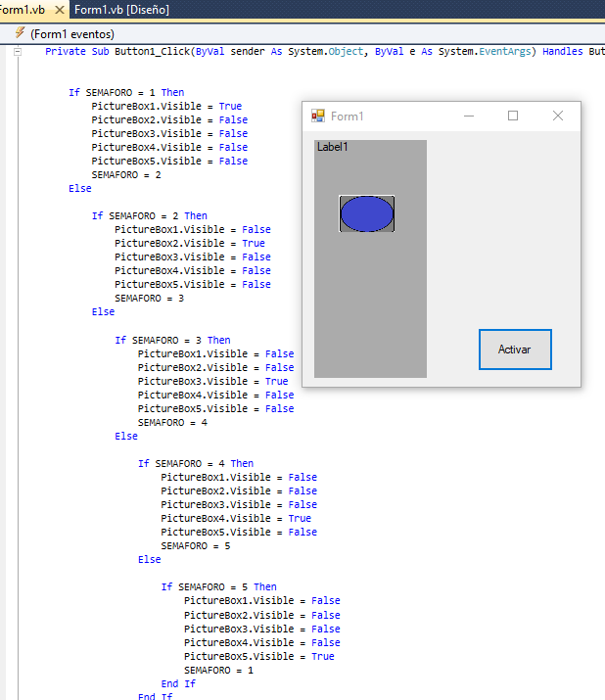Maximize the Form1 window
This screenshot has width=605, height=700.
coord(513,117)
